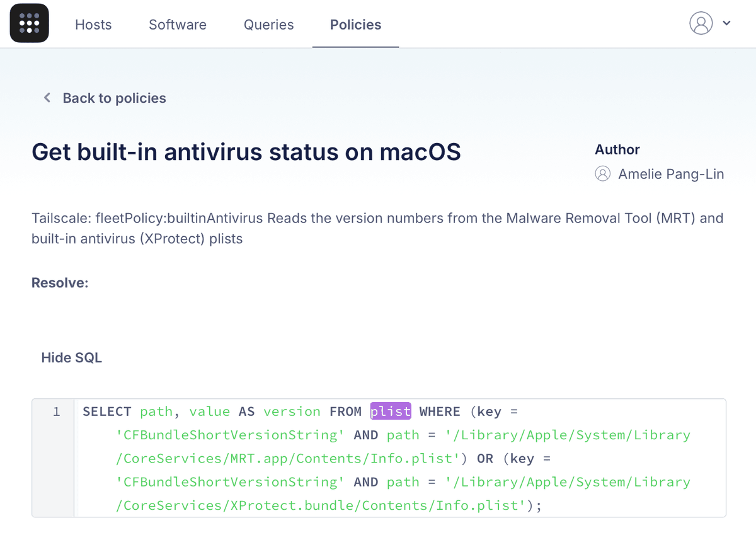
Task: Click the WHERE keyword in the query
Action: 440,411
